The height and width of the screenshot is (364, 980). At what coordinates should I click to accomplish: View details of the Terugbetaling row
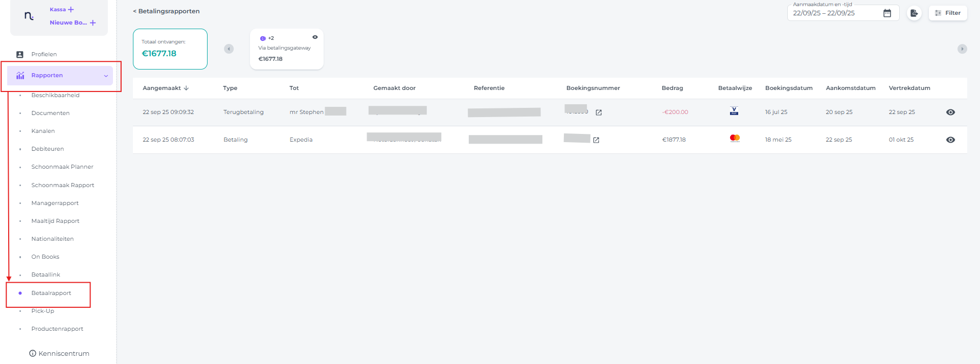point(950,112)
